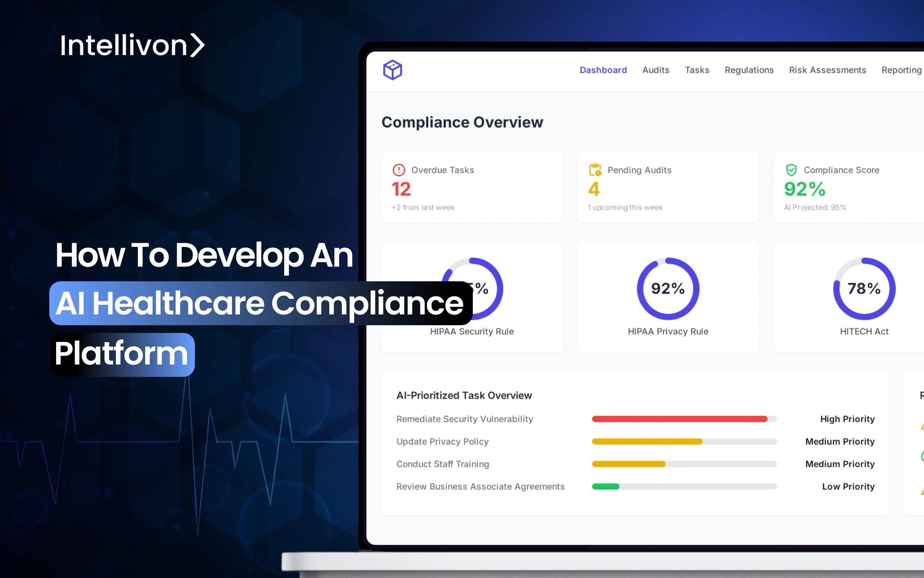Click the Pending Audits clipboard icon
Screen dimensions: 924x578
(595, 170)
